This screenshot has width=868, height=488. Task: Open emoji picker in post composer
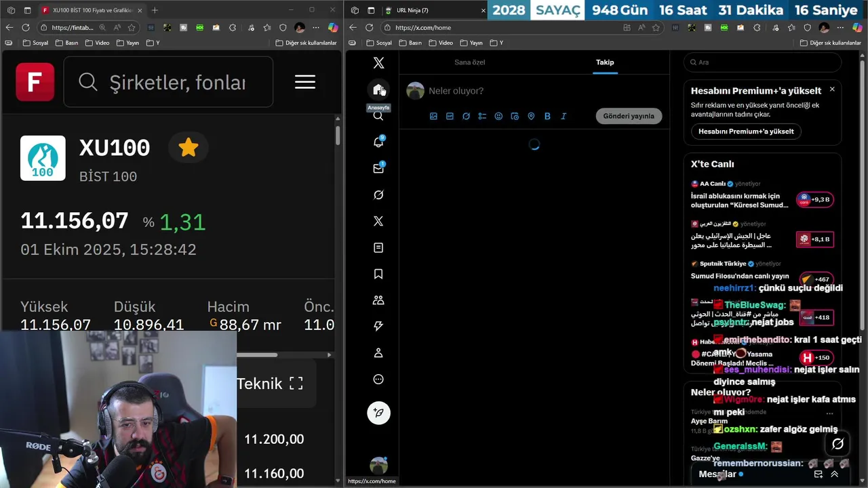click(x=498, y=116)
